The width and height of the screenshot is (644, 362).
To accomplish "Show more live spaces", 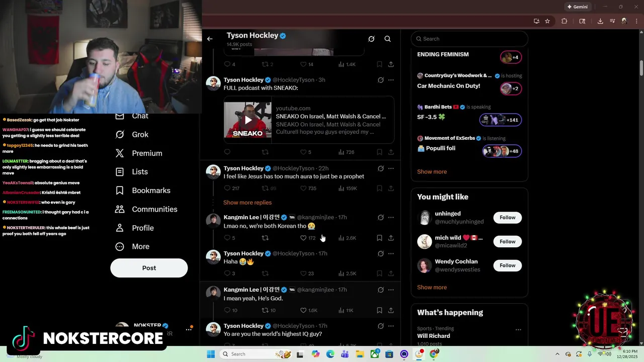I will pyautogui.click(x=432, y=171).
